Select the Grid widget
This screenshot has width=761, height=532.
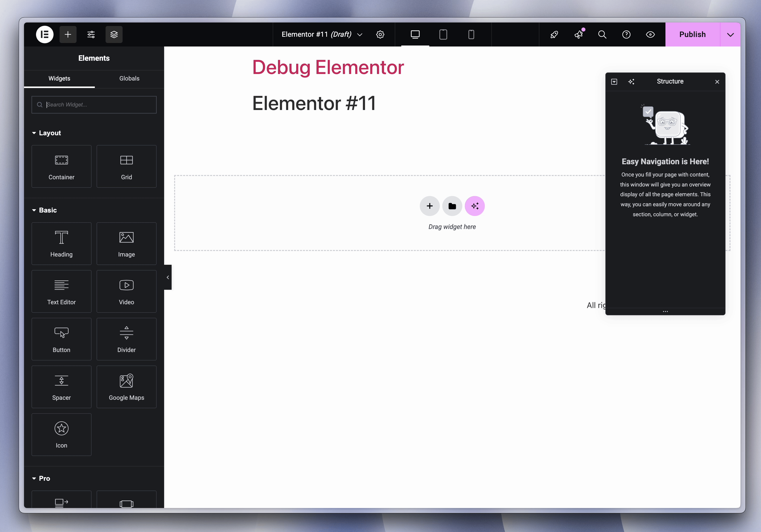coord(126,166)
